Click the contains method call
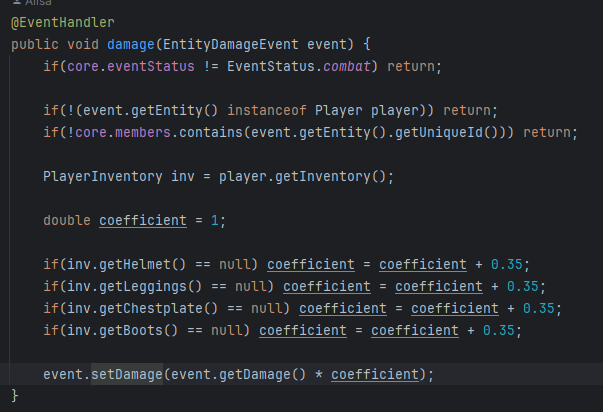Screen dimensions: 603x412 211,132
